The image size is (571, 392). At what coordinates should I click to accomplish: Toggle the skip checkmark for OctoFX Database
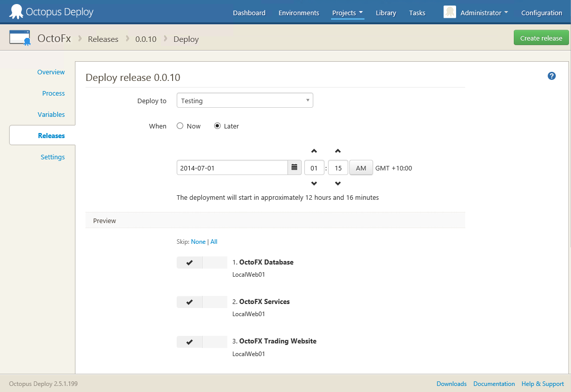pos(189,263)
